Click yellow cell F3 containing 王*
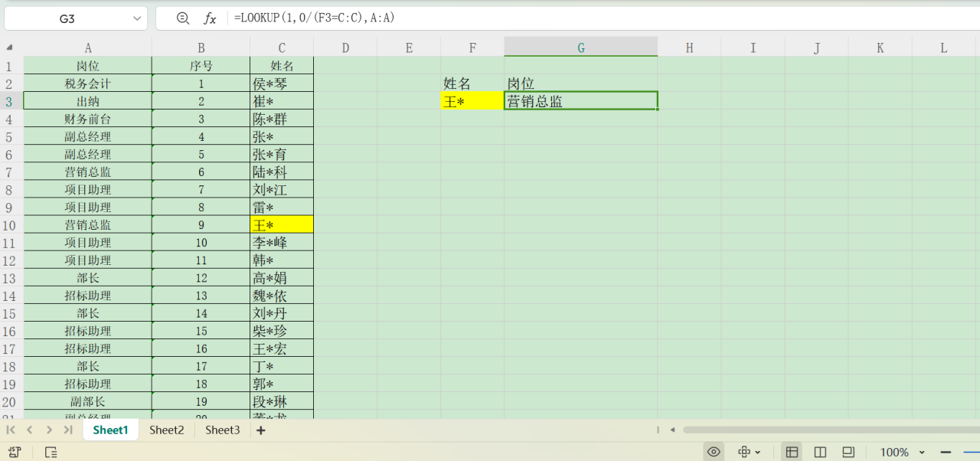Screen dimensions: 980x461 (472, 101)
